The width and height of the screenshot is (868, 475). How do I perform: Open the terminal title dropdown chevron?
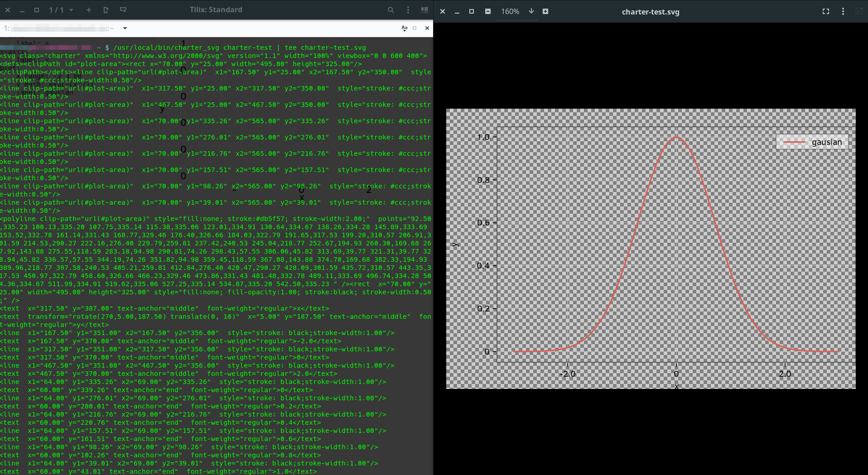pos(125,28)
